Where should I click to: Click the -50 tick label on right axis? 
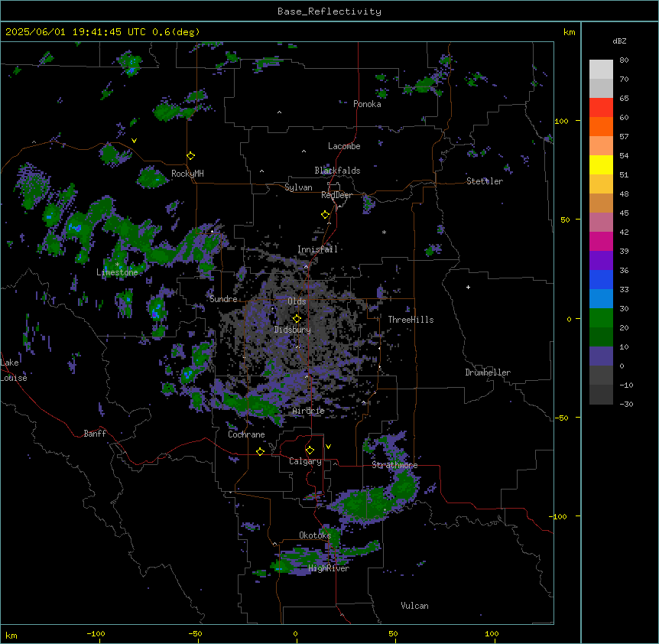(x=561, y=418)
